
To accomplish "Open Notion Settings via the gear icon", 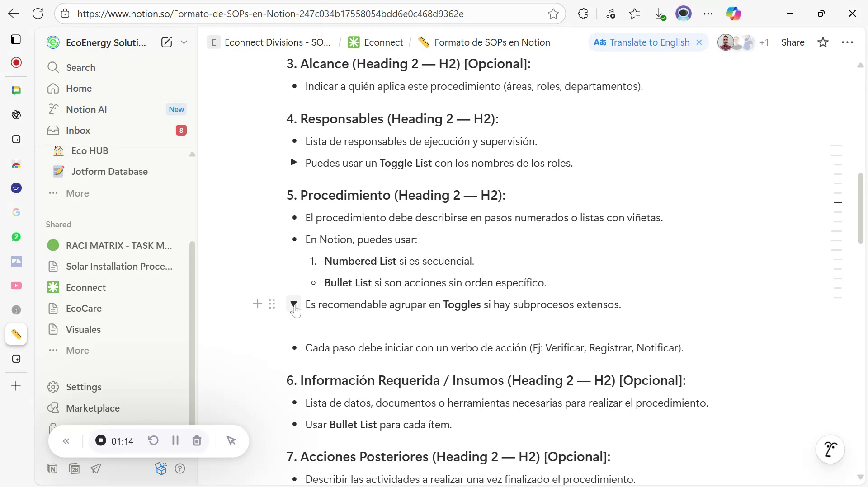I will click(84, 387).
